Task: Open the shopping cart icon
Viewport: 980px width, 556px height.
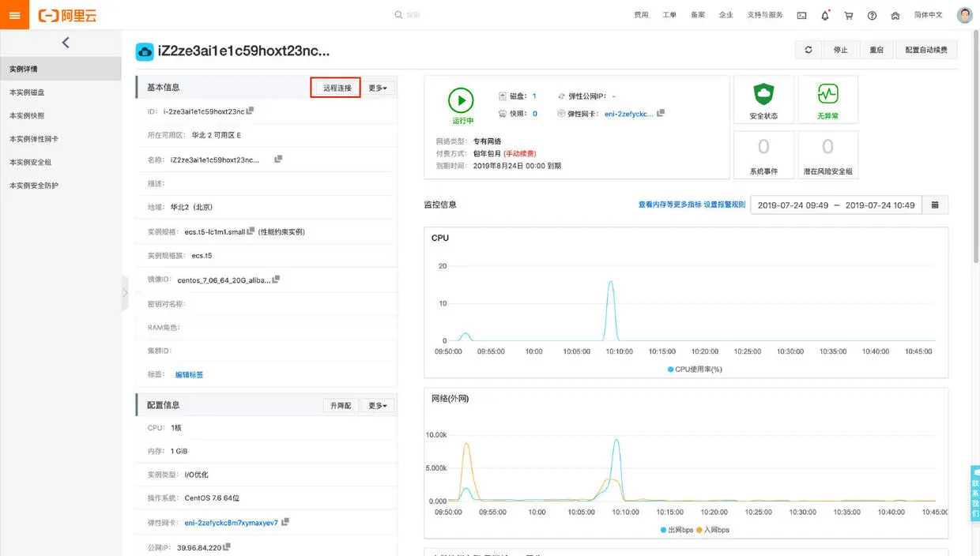Action: click(849, 15)
